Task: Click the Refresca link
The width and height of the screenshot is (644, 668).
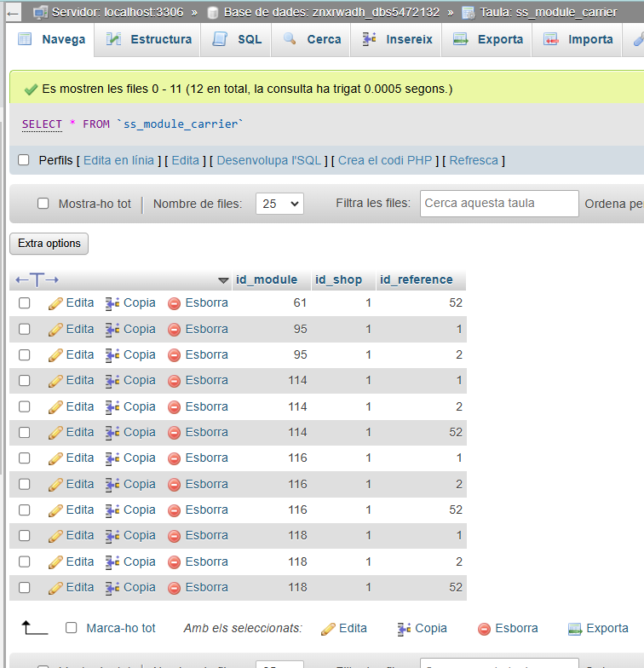Action: pos(474,160)
